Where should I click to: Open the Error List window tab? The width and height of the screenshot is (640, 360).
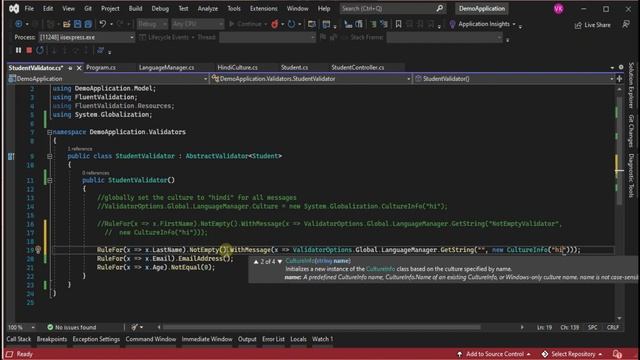point(273,339)
